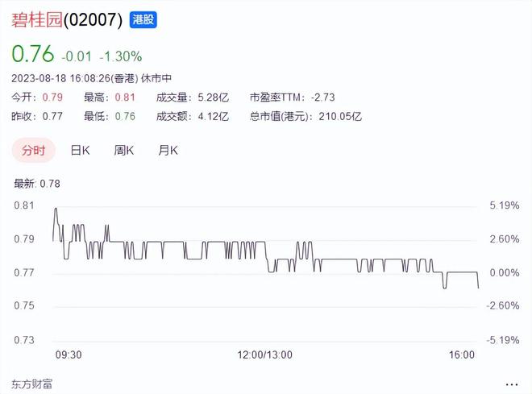Screen dimensions: 532x394
Task: Click the percent change -1.30%
Action: tap(121, 56)
